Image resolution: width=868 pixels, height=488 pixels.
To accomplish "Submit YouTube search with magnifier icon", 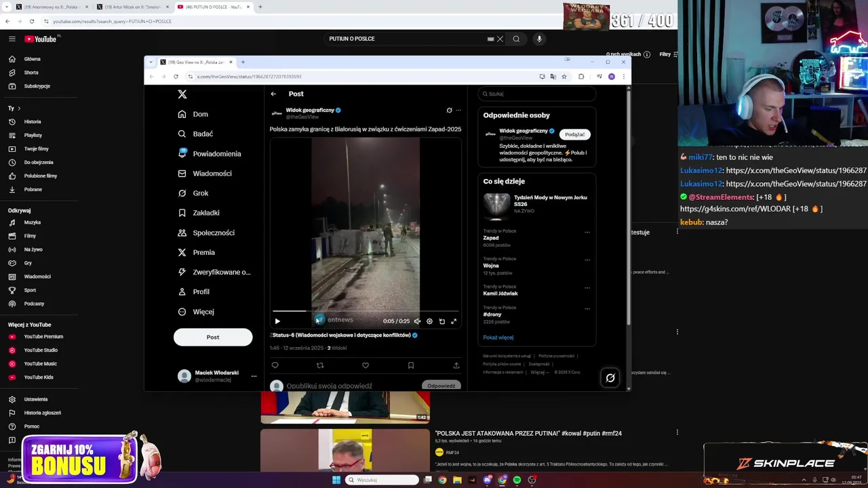I will (x=516, y=39).
